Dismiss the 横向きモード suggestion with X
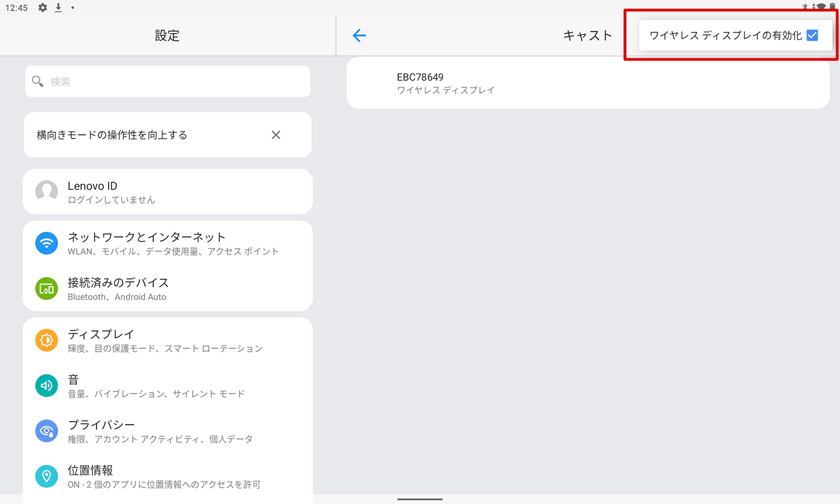This screenshot has width=840, height=504. point(276,135)
